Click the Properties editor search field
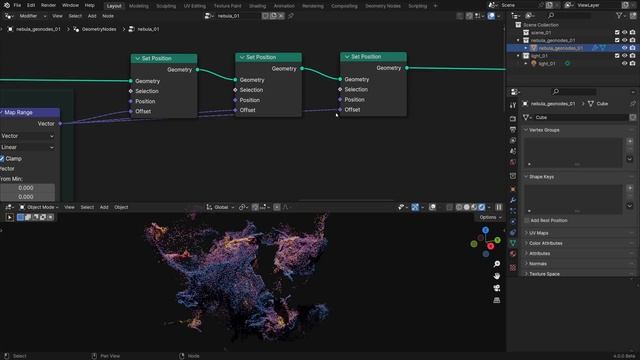Viewport: 640px width, 360px height. point(574,91)
